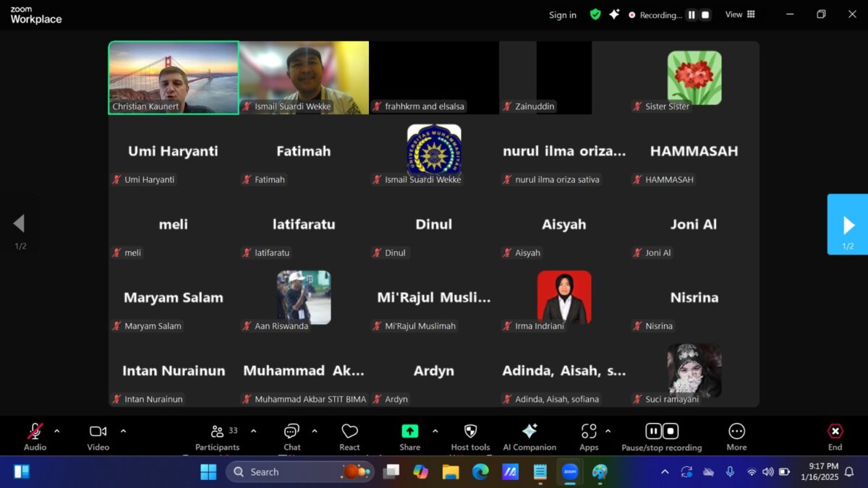Viewport: 868px width, 488px height.
Task: Open the View layout menu
Action: [740, 14]
